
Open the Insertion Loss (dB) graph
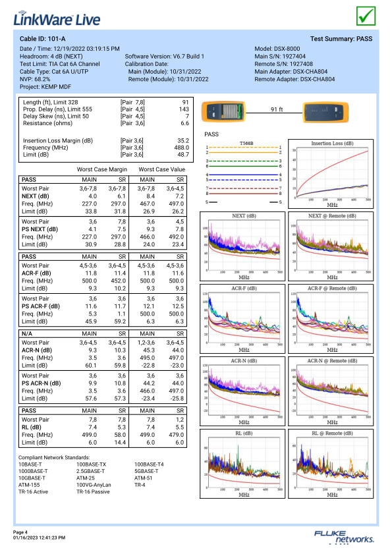tap(331, 174)
